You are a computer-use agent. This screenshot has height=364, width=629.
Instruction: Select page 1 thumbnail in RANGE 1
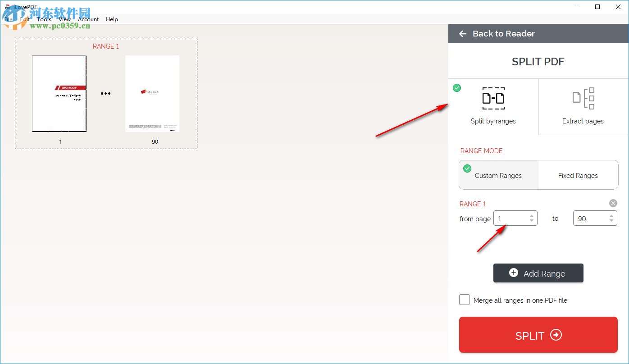click(x=59, y=93)
